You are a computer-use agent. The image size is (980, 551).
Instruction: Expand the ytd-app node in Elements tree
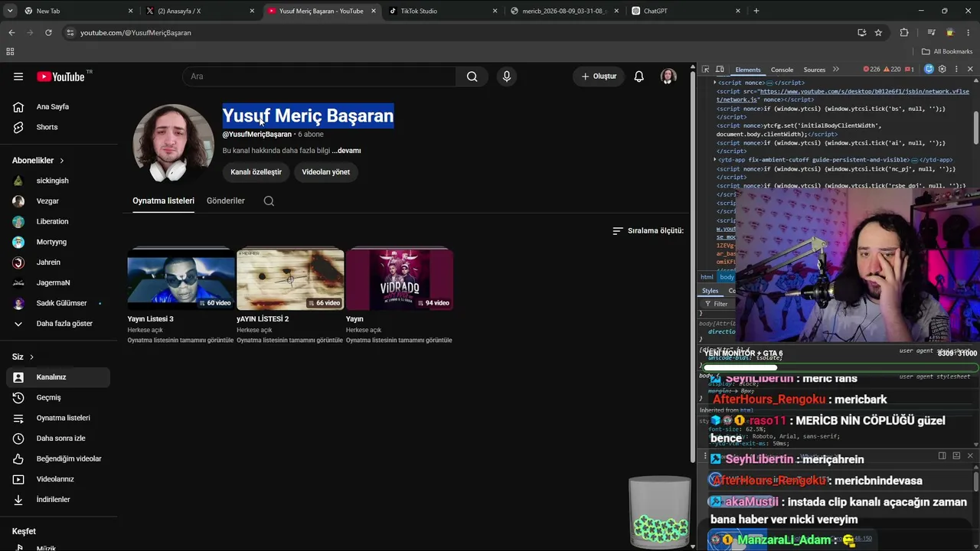[715, 160]
